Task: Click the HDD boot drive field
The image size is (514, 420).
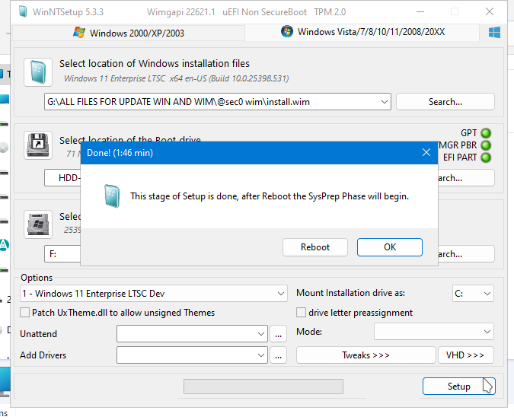Action: click(62, 178)
